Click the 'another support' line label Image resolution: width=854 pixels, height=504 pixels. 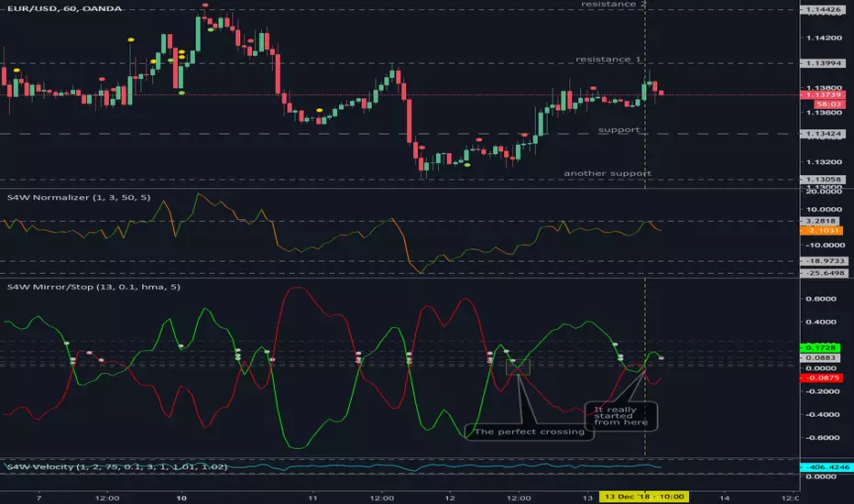(x=608, y=173)
